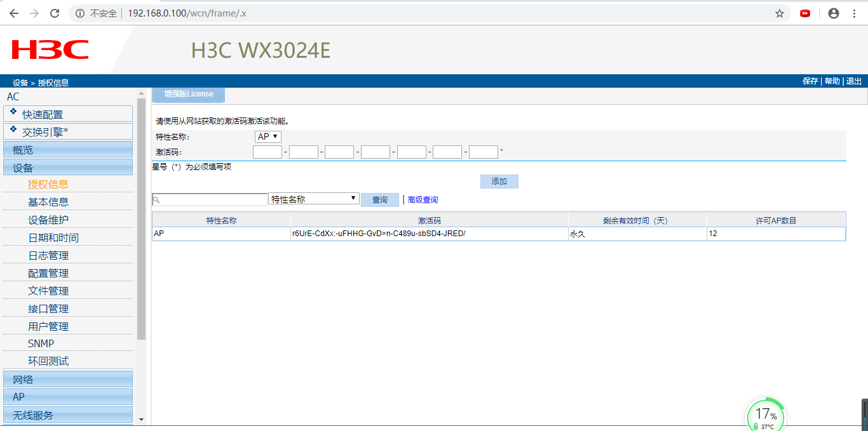Open 环回测试 in sidebar
The height and width of the screenshot is (431, 868).
pos(48,361)
